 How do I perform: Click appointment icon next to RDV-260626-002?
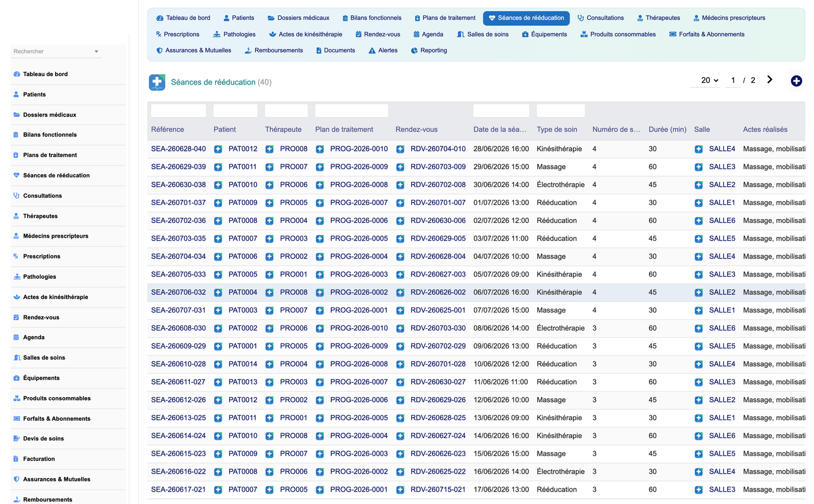400,293
